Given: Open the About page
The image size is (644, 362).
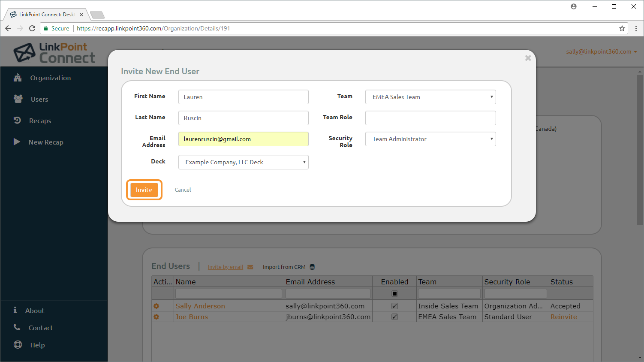Looking at the screenshot, I should (x=35, y=311).
